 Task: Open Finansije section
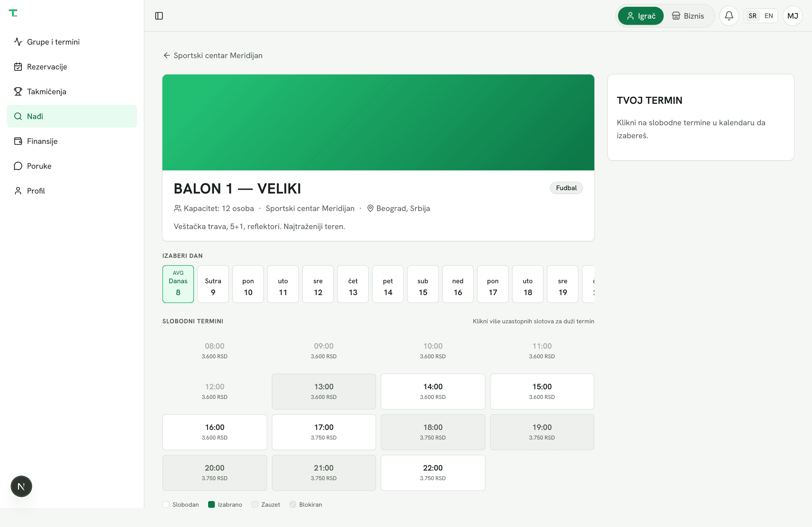point(72,141)
